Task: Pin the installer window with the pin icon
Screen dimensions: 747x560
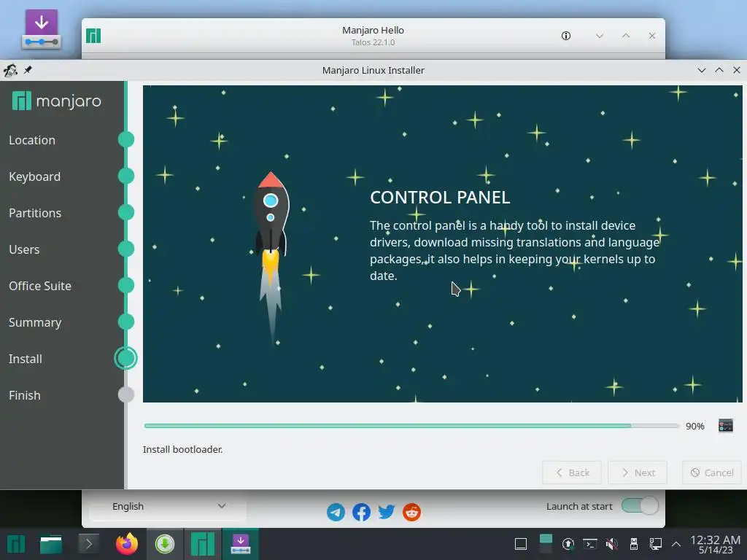Action: pyautogui.click(x=28, y=70)
